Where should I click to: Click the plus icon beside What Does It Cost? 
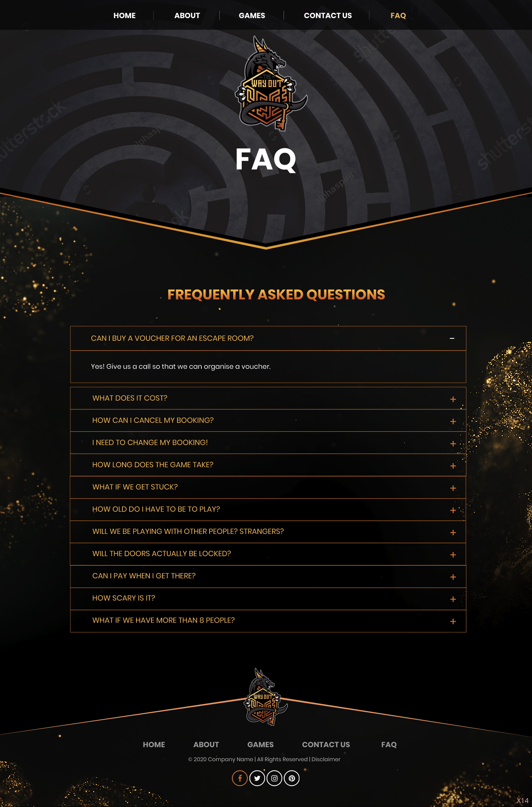[x=453, y=399]
